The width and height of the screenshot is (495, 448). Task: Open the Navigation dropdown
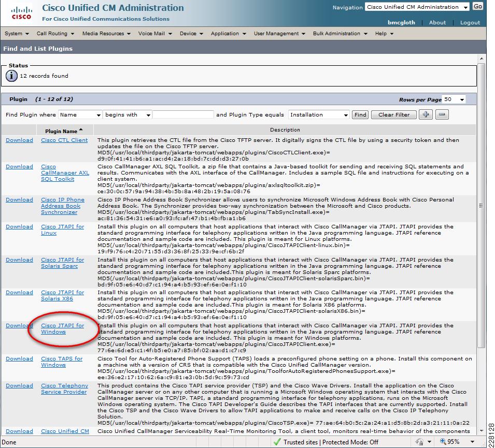point(417,7)
